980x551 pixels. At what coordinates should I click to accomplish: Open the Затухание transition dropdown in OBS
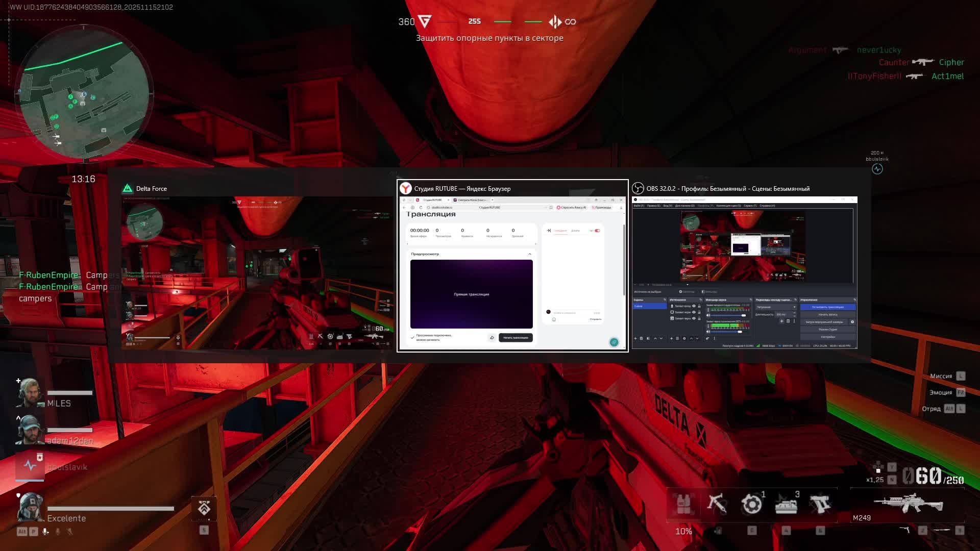[776, 307]
